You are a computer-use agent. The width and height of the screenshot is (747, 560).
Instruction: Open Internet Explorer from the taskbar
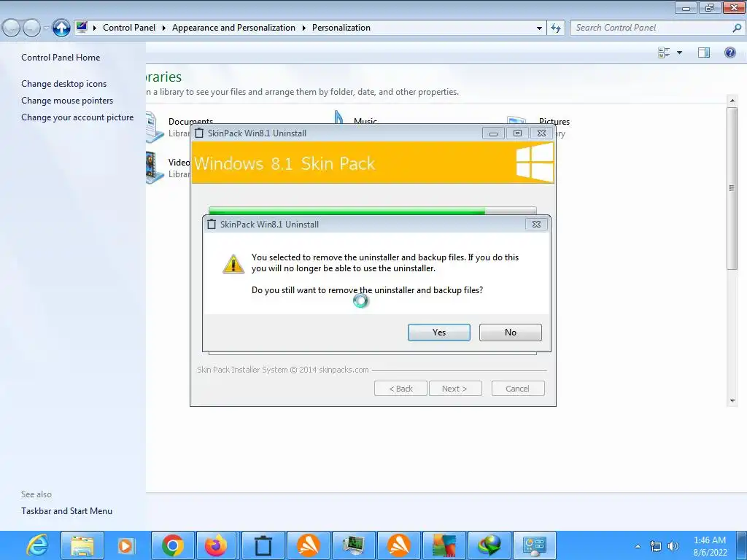point(36,545)
